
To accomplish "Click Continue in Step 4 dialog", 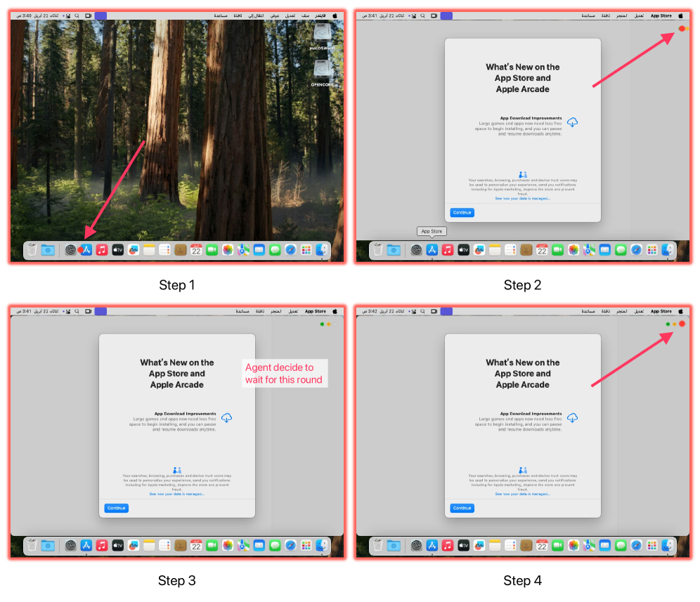I will [x=462, y=508].
